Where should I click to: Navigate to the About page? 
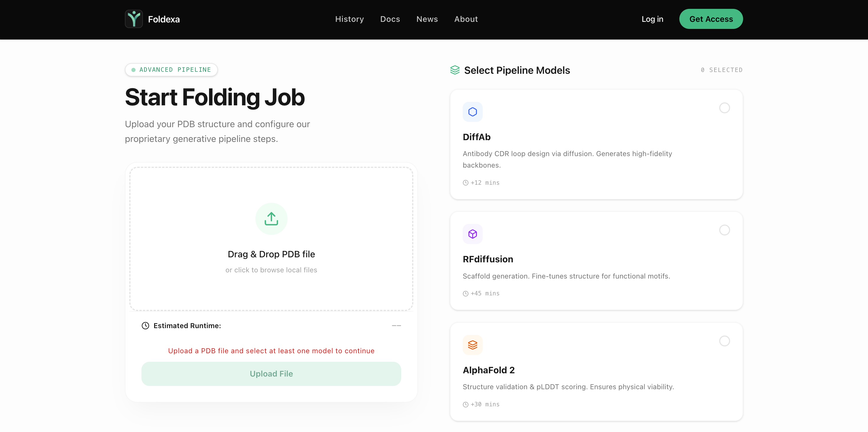[x=466, y=19]
